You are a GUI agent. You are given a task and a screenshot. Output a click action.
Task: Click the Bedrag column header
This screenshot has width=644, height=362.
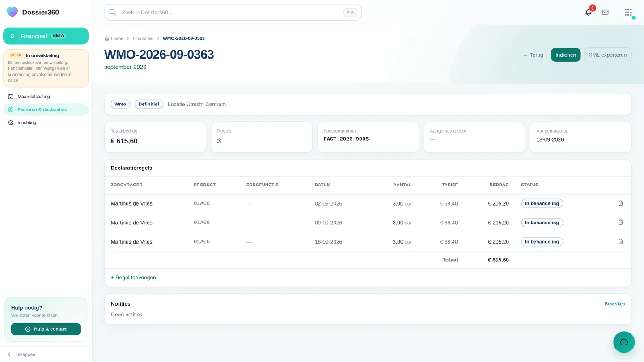point(499,185)
